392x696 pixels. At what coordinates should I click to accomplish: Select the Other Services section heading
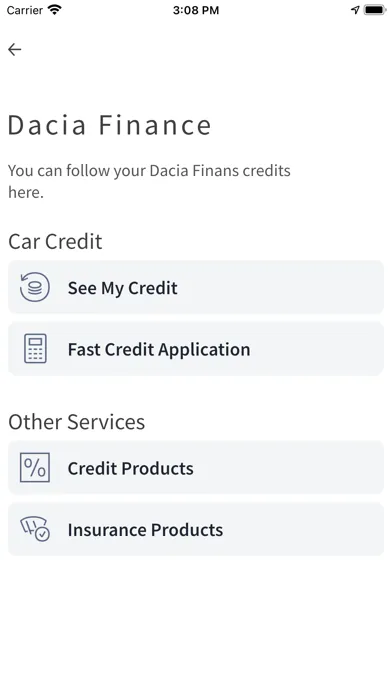coord(76,422)
